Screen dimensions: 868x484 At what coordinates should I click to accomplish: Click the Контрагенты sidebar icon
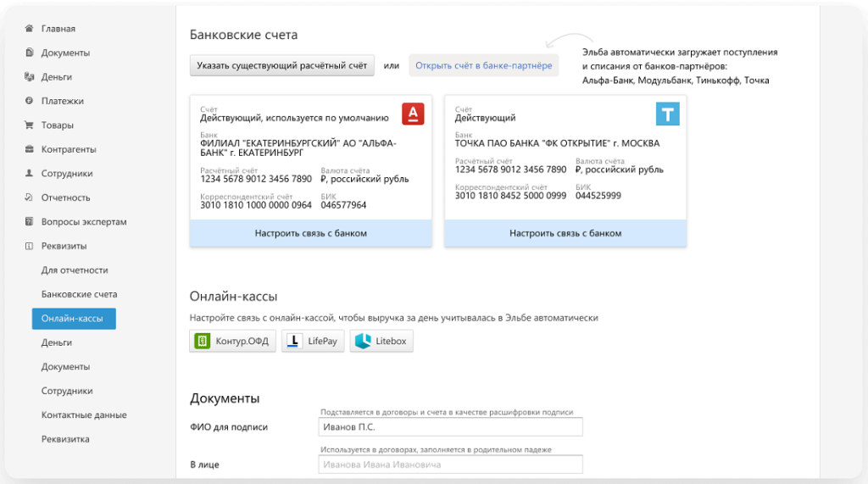pyautogui.click(x=29, y=149)
